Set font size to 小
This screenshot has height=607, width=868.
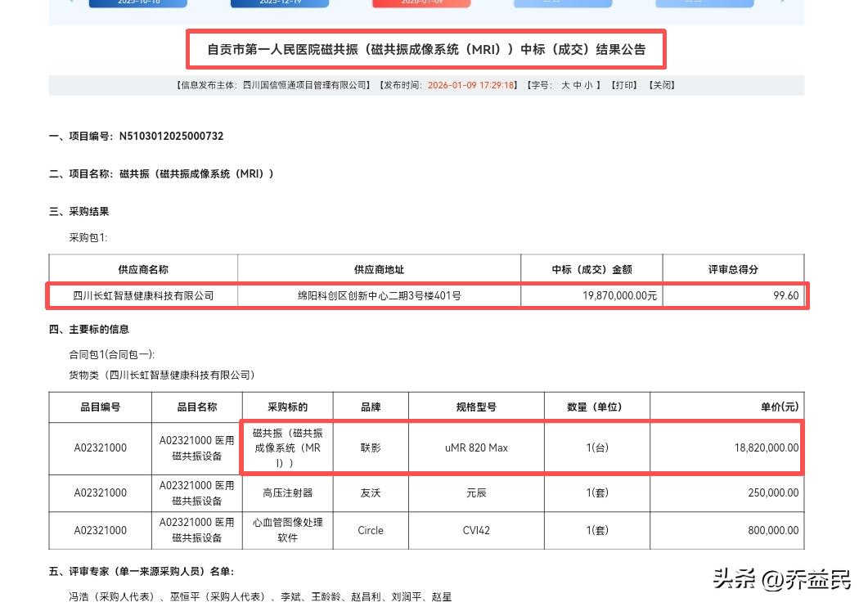pyautogui.click(x=589, y=85)
